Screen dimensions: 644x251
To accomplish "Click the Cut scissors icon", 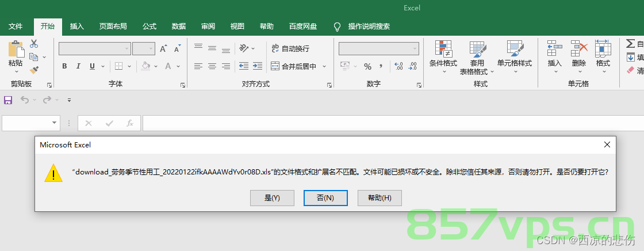I will (x=34, y=44).
